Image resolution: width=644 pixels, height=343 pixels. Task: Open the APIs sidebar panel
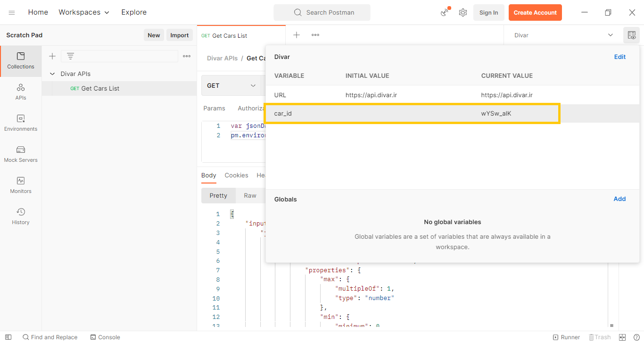[x=21, y=92]
